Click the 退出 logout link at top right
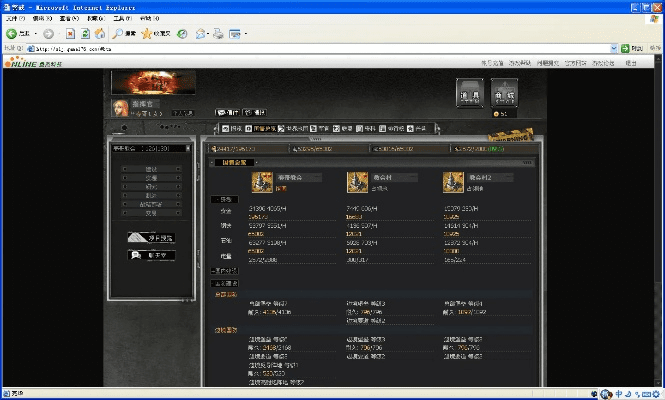 (x=631, y=63)
